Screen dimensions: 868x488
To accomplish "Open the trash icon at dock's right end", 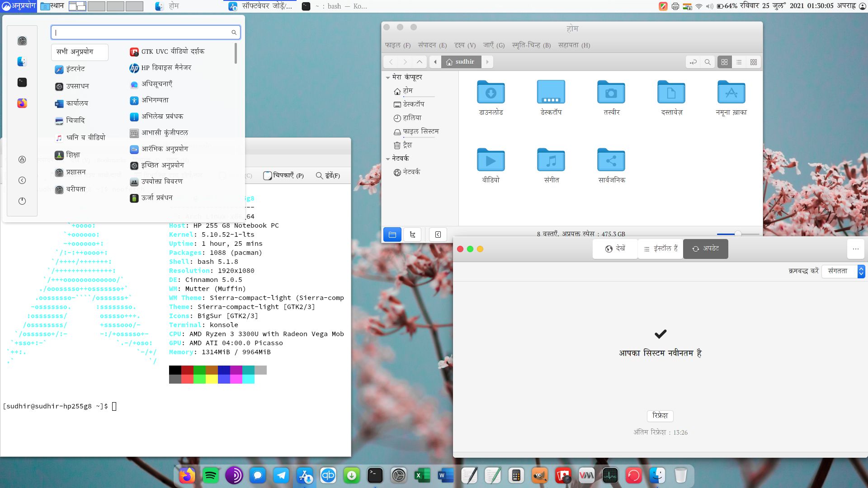I will pos(680,475).
